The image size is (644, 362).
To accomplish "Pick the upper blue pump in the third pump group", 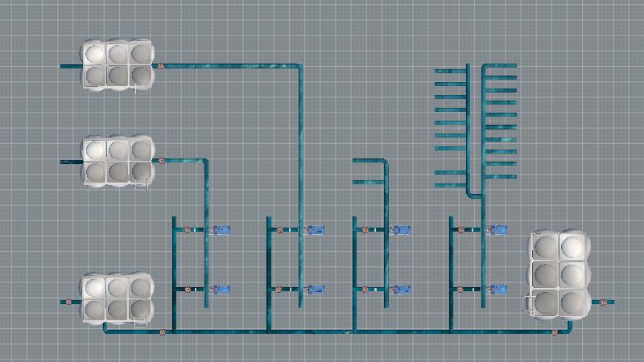I will tap(402, 230).
